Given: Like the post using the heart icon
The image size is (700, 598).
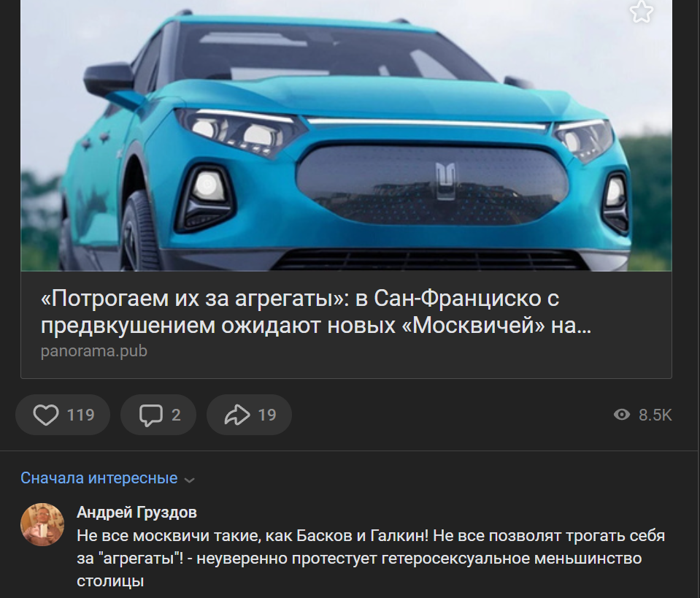Looking at the screenshot, I should tap(46, 415).
